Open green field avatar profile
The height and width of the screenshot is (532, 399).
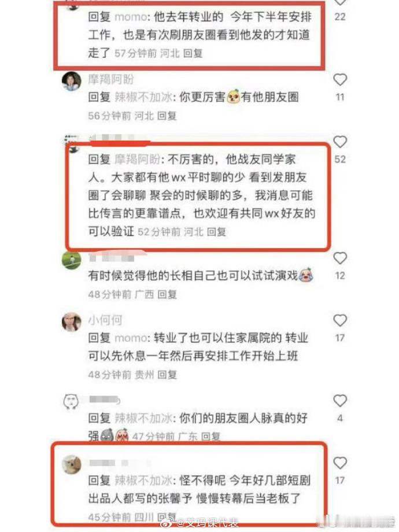point(72,260)
